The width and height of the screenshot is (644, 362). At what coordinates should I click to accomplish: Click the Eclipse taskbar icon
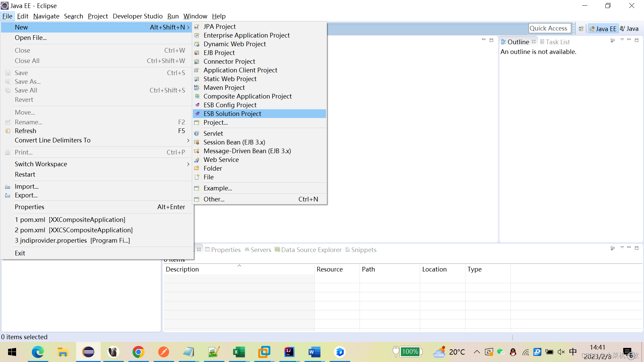click(x=88, y=352)
